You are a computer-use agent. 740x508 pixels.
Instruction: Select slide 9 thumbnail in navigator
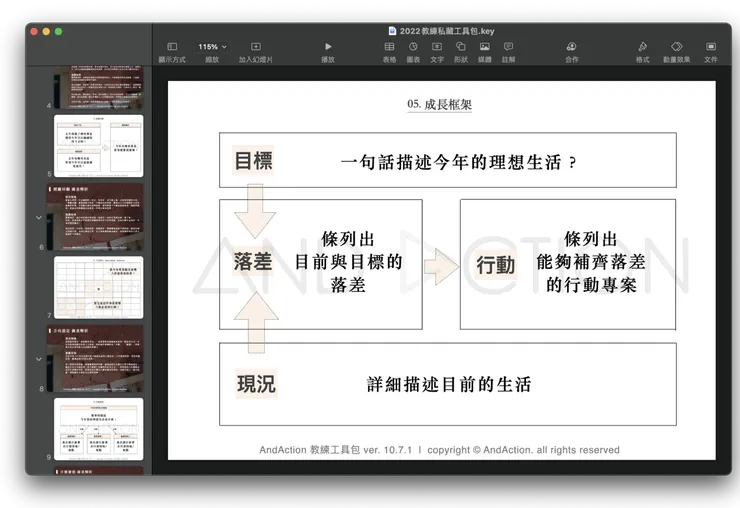(x=98, y=429)
